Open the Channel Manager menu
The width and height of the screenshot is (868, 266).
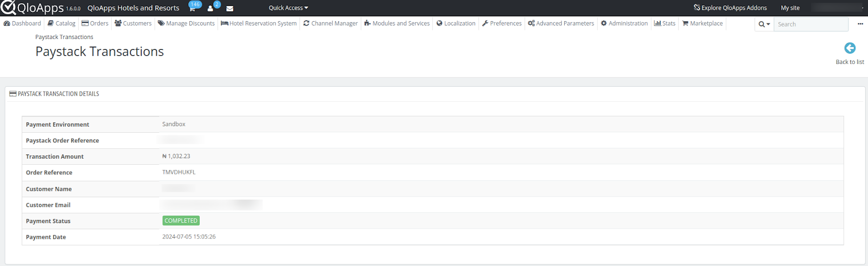330,23
